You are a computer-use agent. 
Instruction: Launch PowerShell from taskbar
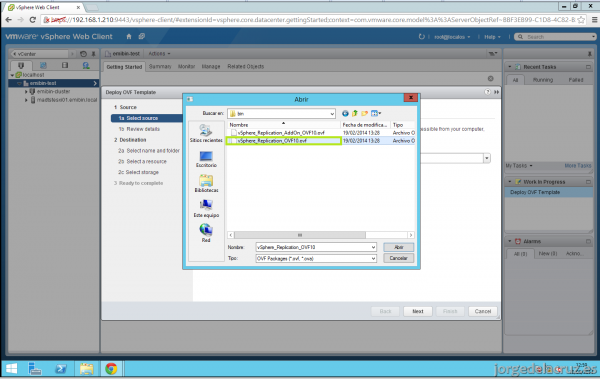(60, 369)
